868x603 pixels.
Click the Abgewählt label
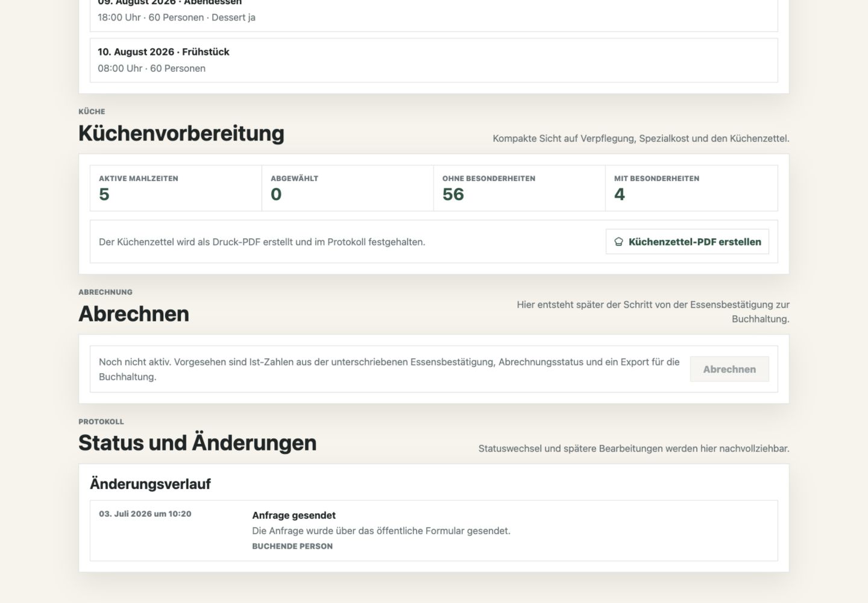(294, 178)
